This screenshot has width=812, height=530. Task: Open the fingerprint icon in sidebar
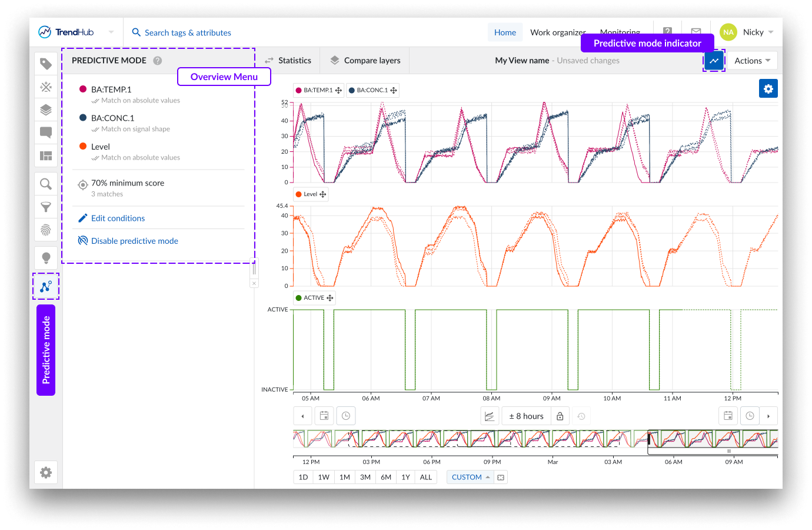coord(46,230)
